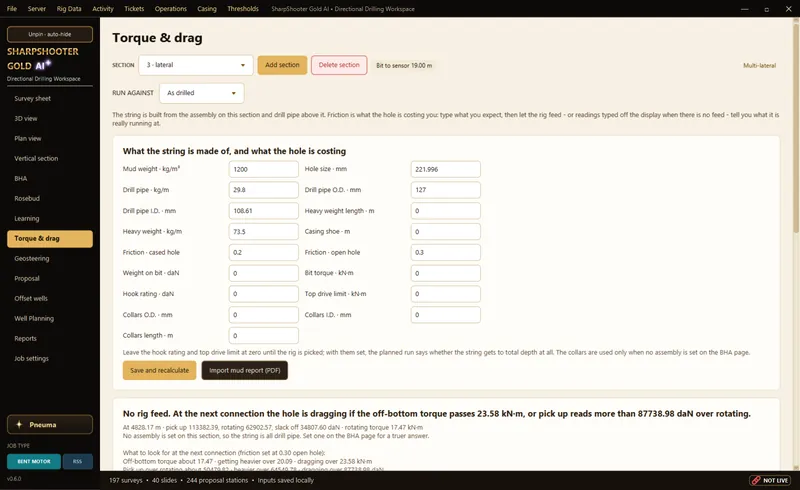Open the BHA page

pos(50,179)
